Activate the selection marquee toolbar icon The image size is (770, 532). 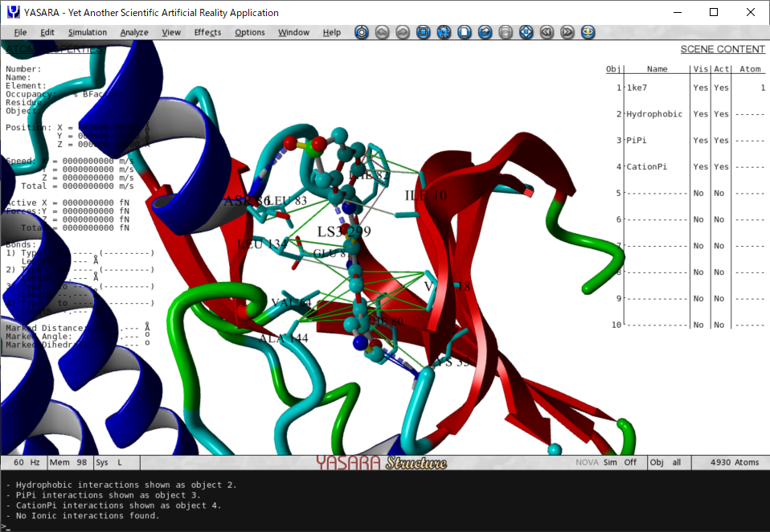point(424,32)
